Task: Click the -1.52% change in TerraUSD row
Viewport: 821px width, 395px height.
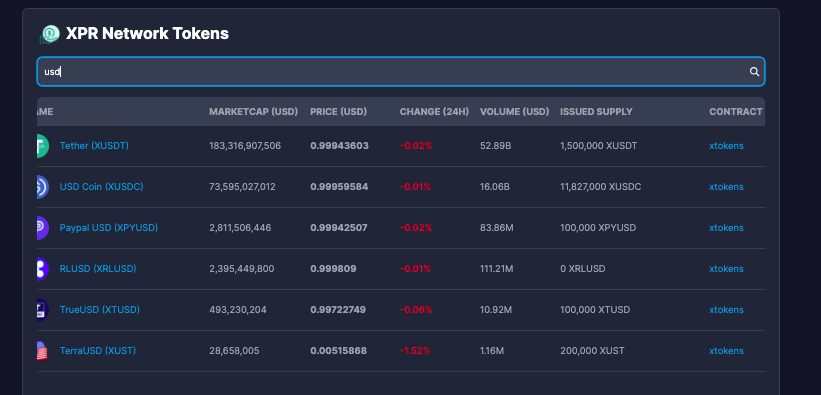Action: point(415,350)
